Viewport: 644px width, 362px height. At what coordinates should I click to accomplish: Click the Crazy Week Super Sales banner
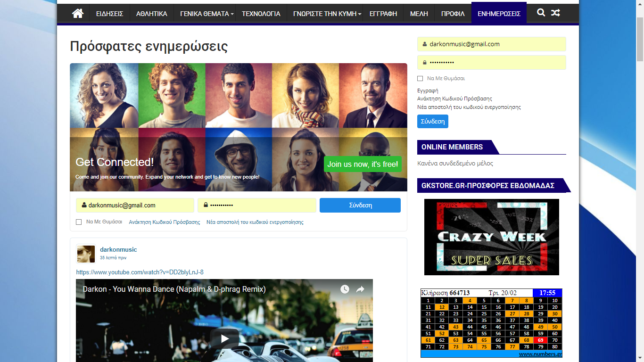coord(492,237)
